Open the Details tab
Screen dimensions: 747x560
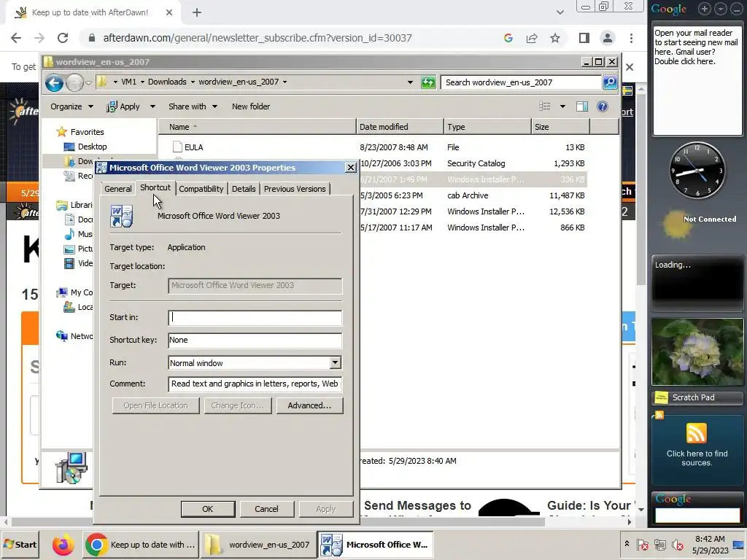(244, 189)
